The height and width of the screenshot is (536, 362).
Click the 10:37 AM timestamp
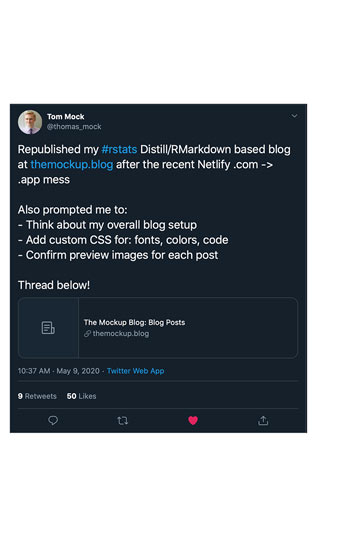(34, 371)
